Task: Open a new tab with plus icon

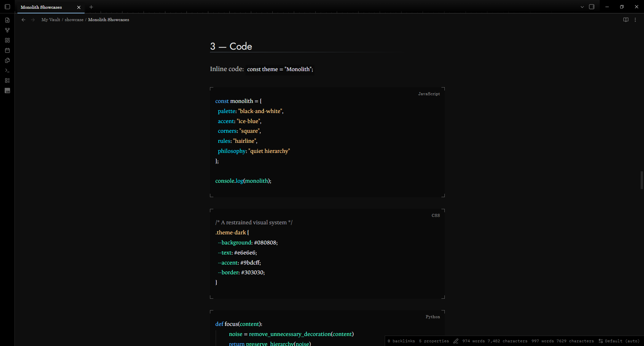Action: click(x=91, y=7)
